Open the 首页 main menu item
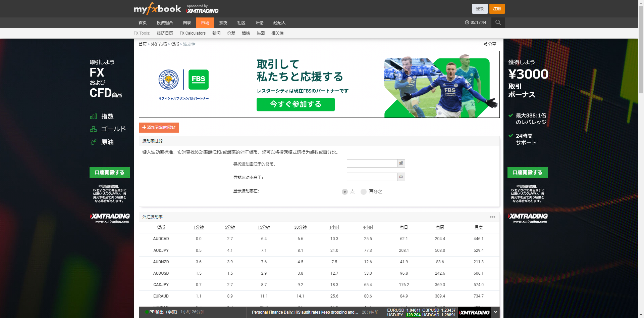The image size is (644, 318). click(143, 23)
